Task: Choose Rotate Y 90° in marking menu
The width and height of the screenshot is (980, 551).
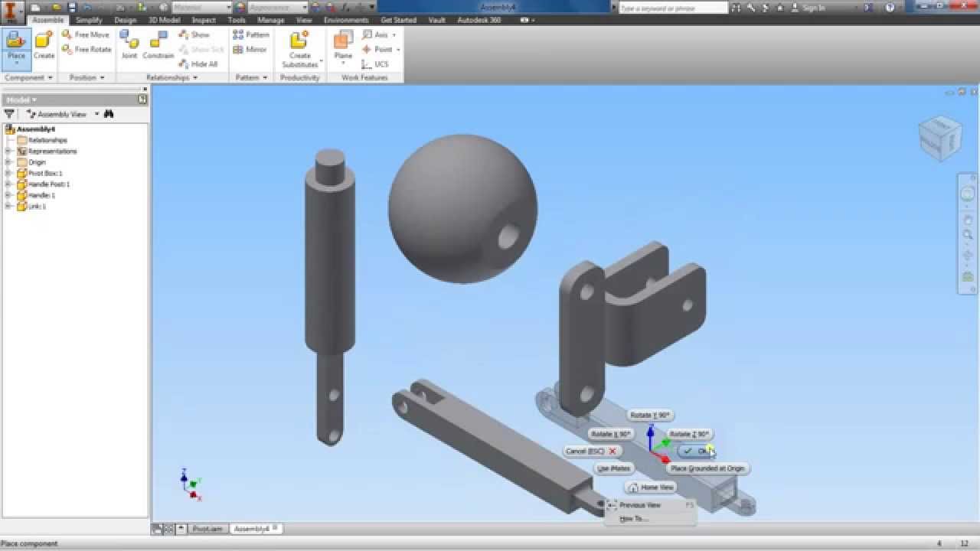Action: (x=649, y=415)
